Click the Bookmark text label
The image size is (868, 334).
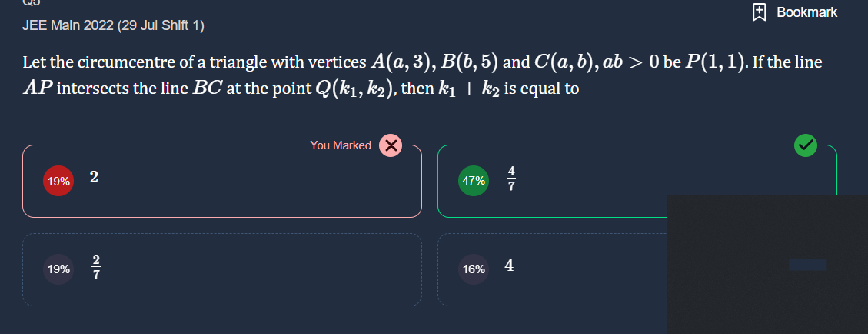click(x=806, y=12)
